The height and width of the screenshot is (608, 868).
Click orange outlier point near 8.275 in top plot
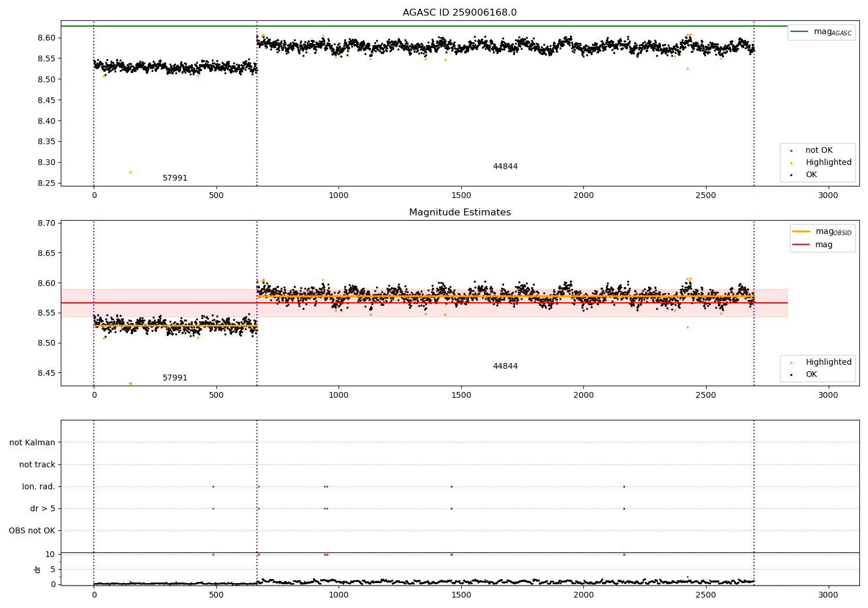click(130, 172)
